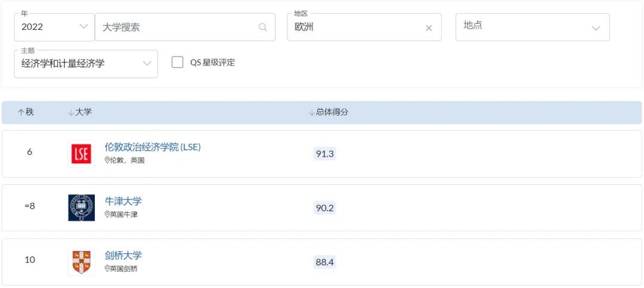
Task: Open the 牛津大学 link
Action: (x=123, y=202)
